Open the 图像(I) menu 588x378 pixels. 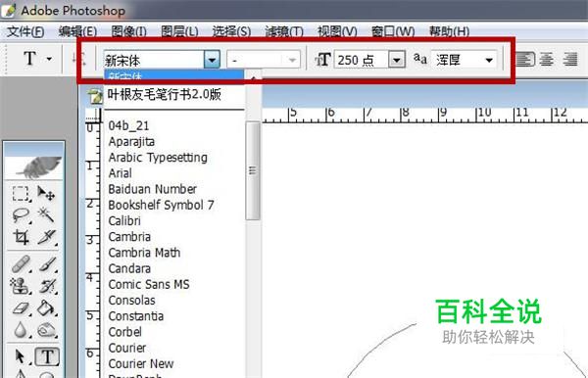pos(128,31)
